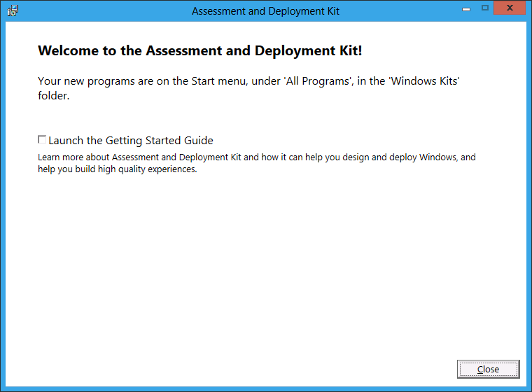The height and width of the screenshot is (392, 532).
Task: Click the 'Assessment and Deployment Kit' title bar text
Action: pos(265,11)
